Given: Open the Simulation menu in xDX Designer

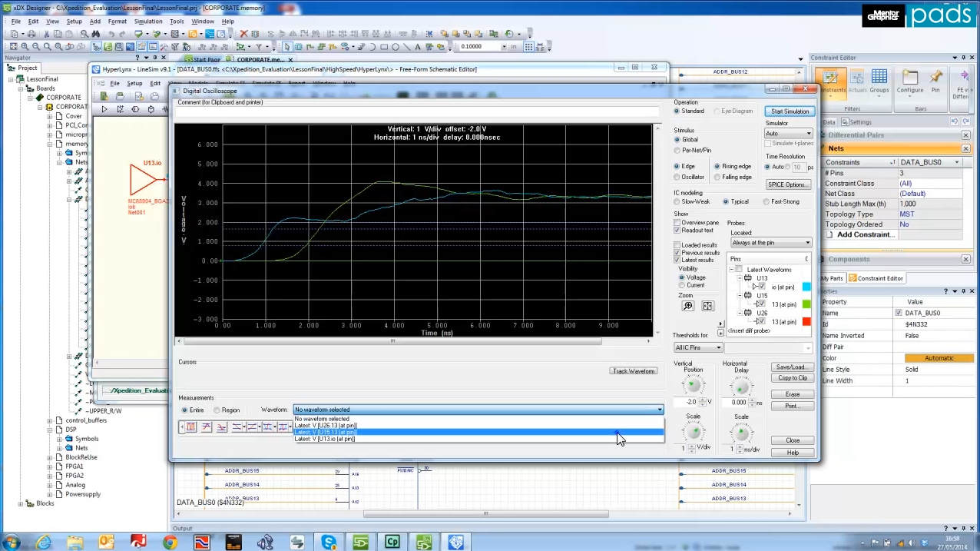Looking at the screenshot, I should tap(148, 22).
